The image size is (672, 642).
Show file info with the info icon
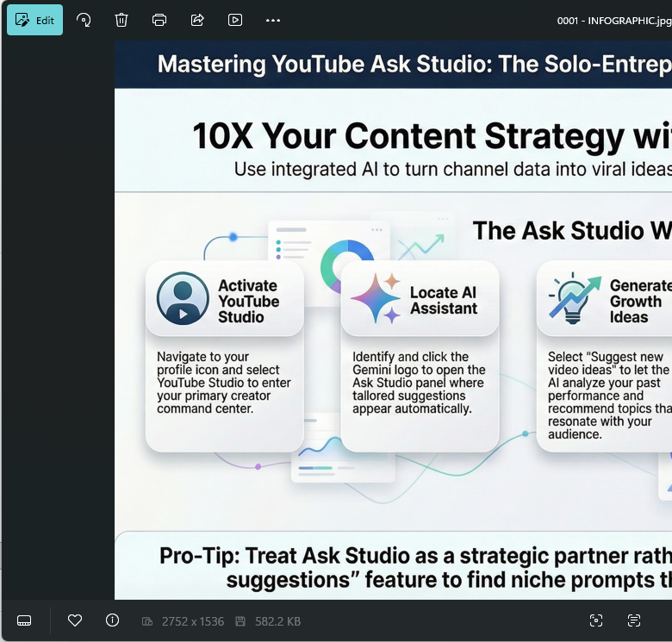(112, 620)
